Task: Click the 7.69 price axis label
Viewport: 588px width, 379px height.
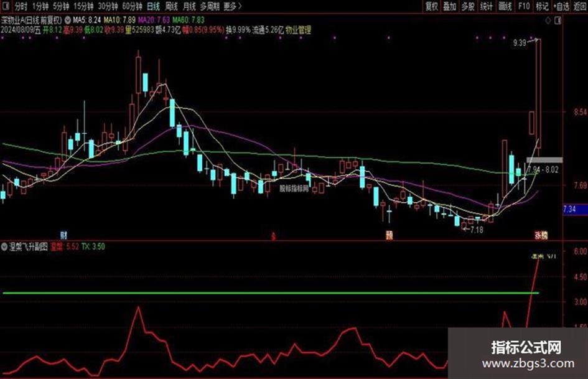Action: [581, 185]
